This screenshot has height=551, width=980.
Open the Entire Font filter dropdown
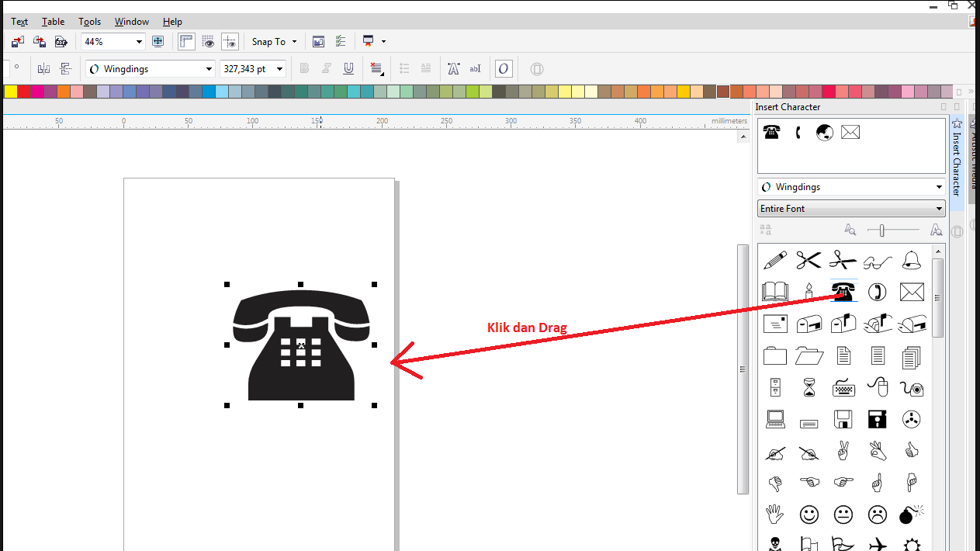[x=851, y=209]
